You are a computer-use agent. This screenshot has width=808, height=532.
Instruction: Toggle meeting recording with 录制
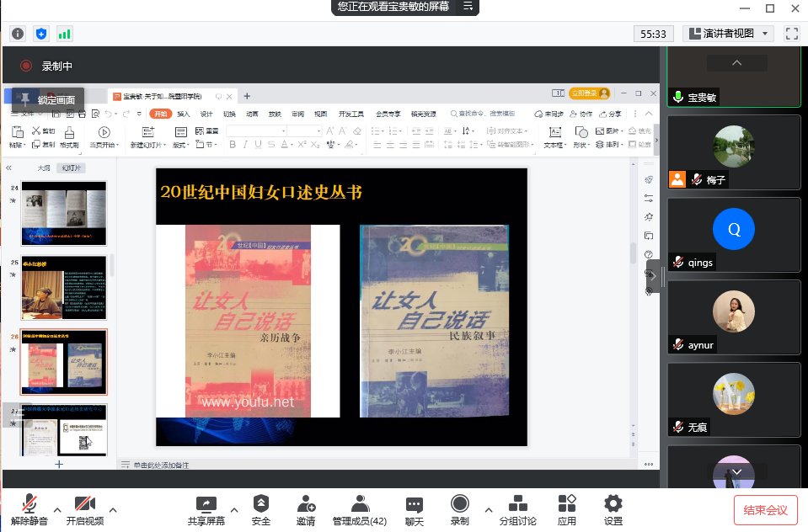(460, 510)
